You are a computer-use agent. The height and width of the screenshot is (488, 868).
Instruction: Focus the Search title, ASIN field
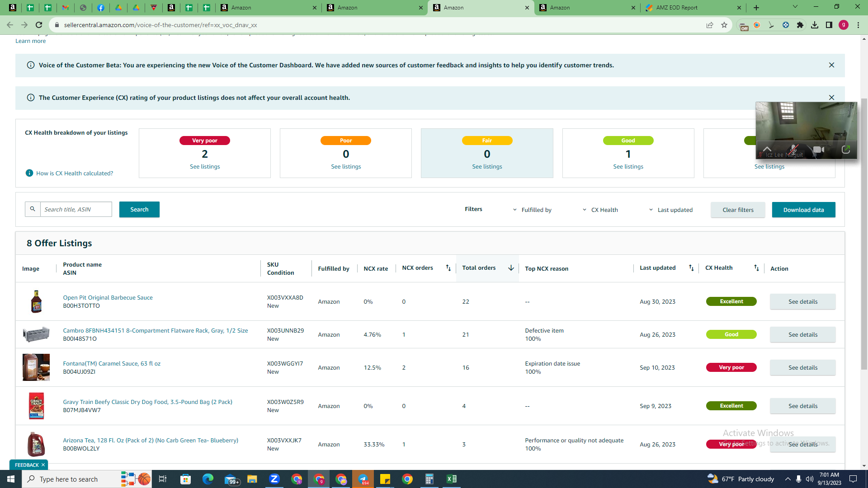pyautogui.click(x=76, y=209)
